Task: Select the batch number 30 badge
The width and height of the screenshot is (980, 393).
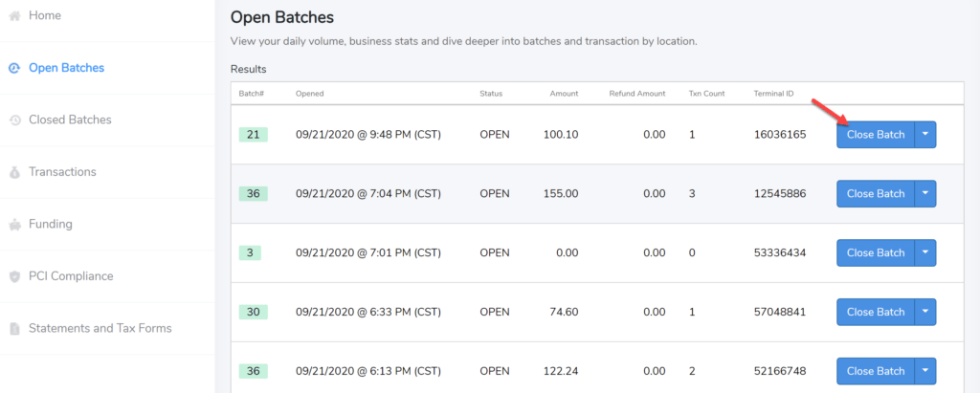Action: 253,312
